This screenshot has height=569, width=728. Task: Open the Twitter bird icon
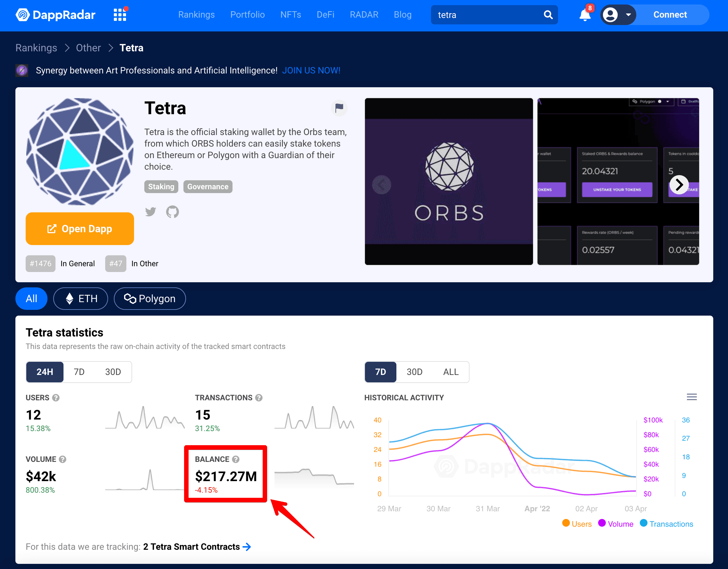pos(150,212)
